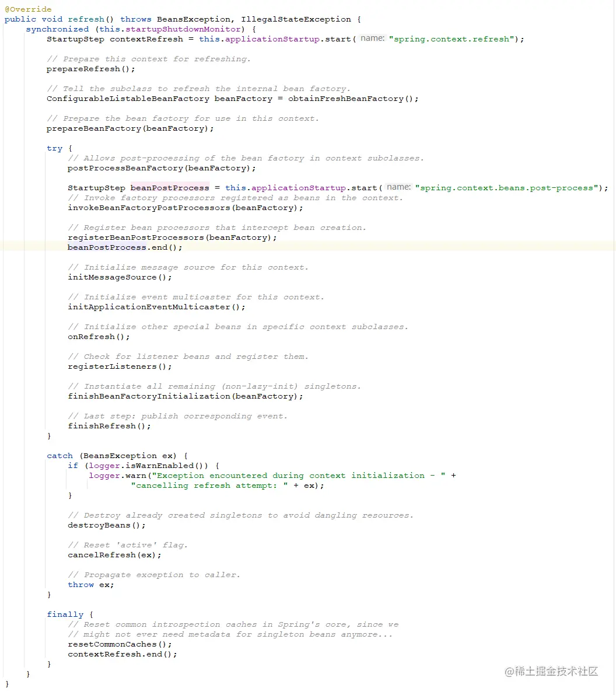Click name: hint before "spring.context.beans.post-process"

(x=398, y=187)
